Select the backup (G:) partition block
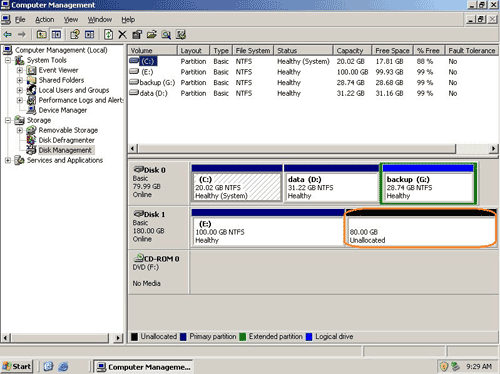500x374 pixels. tap(428, 183)
